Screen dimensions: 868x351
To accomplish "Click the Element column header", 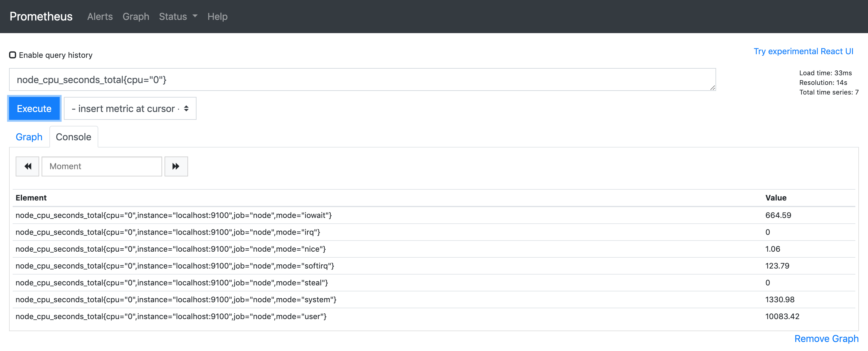I will coord(31,198).
